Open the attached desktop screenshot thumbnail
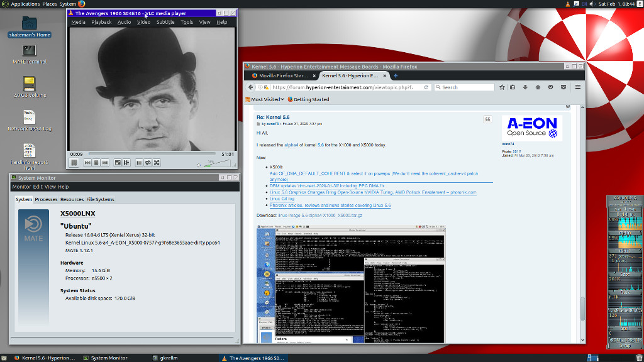 click(x=351, y=284)
